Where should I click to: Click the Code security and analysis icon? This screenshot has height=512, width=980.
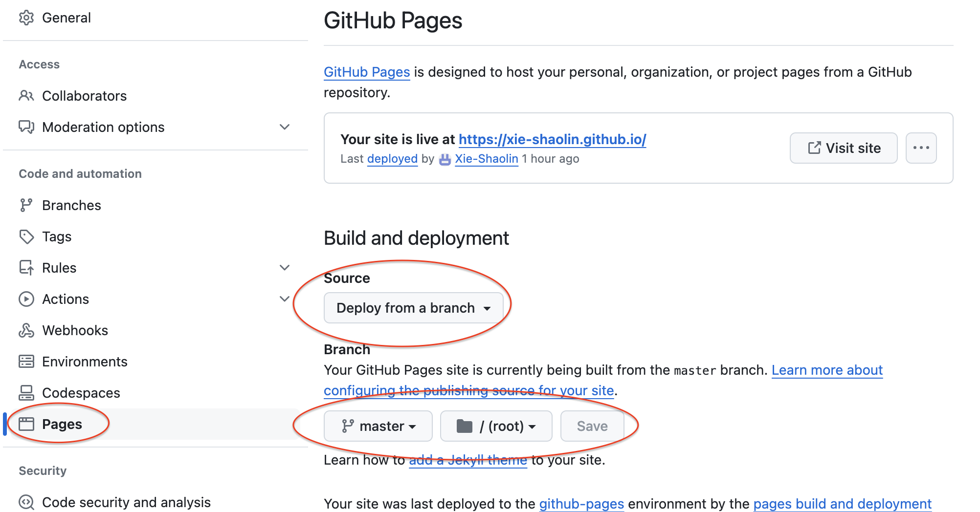coord(26,502)
